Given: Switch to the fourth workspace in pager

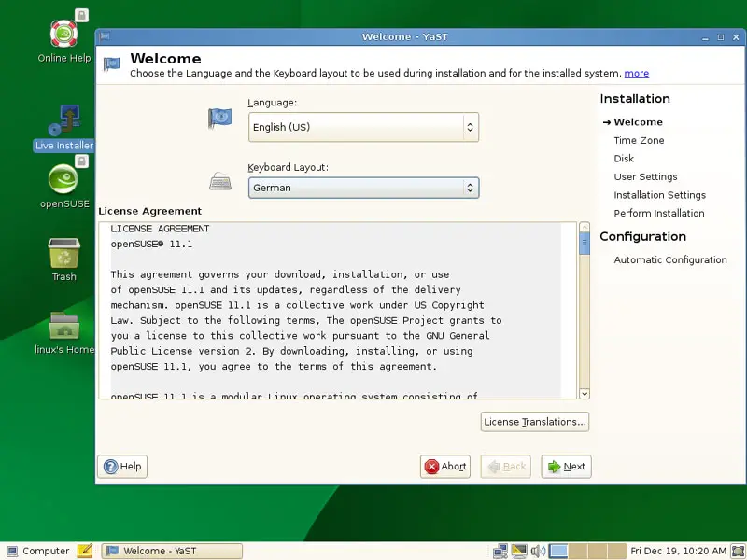Looking at the screenshot, I should [x=617, y=551].
